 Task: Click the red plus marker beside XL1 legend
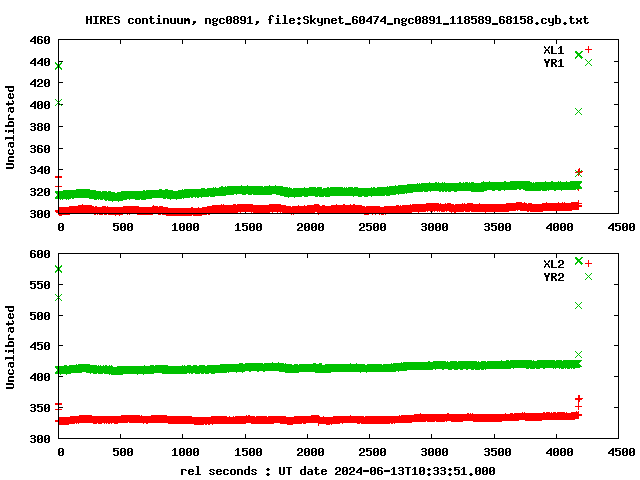tap(588, 49)
